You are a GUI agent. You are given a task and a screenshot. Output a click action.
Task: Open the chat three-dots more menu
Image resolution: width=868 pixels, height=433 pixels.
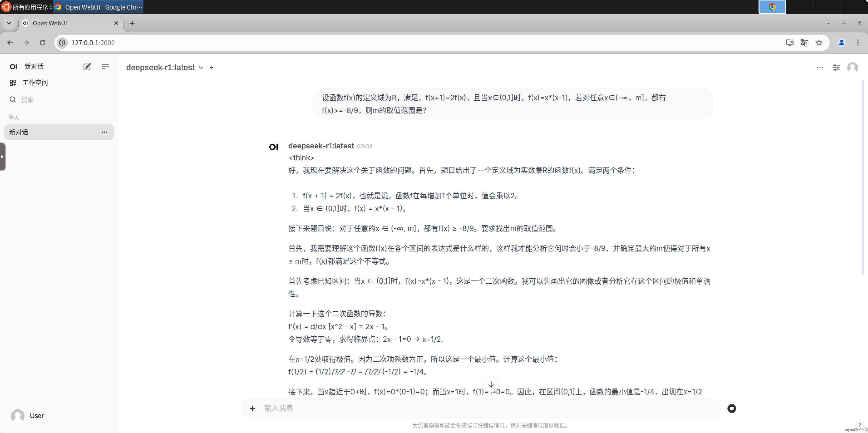(x=819, y=68)
